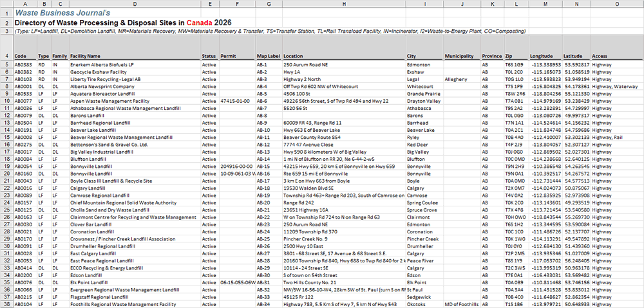Click access cell 'Highway, Rail'
This screenshot has height=308, width=644.
617,137
